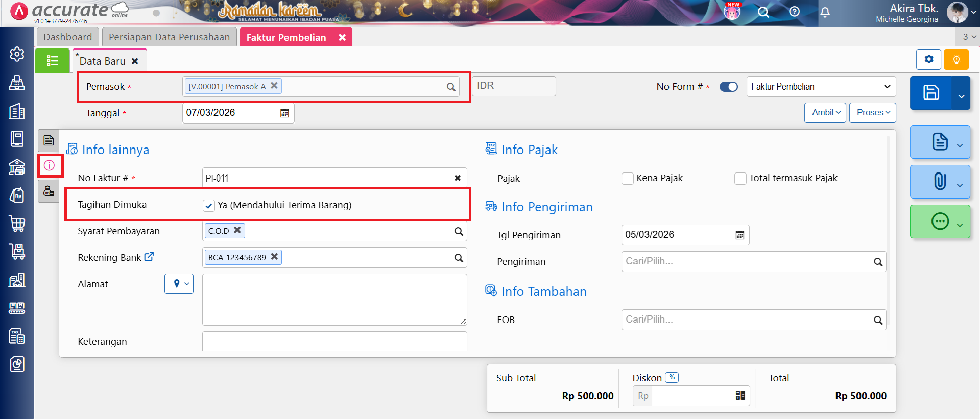Screen dimensions: 980x419
Task: Tick Total termasuk Pajak checkbox
Action: coord(740,179)
